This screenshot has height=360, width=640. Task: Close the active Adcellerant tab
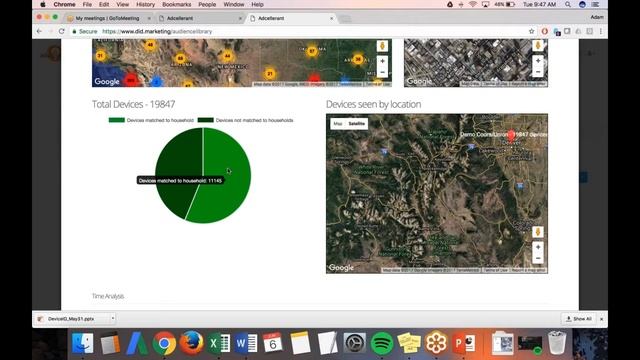coord(331,18)
